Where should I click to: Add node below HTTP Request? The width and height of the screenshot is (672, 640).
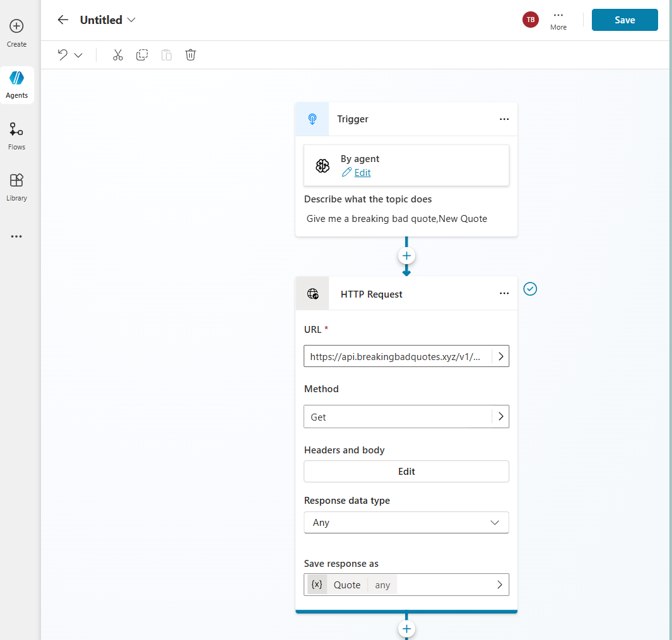[x=406, y=629]
